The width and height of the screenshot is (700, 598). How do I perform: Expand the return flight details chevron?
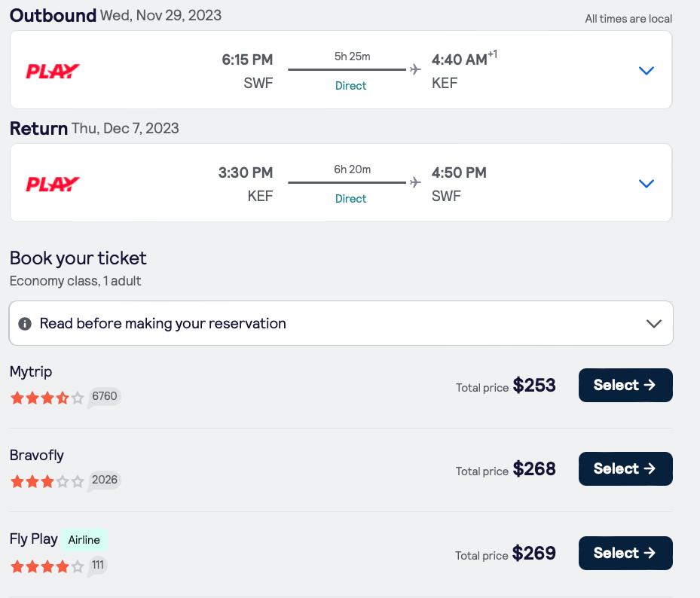tap(646, 184)
